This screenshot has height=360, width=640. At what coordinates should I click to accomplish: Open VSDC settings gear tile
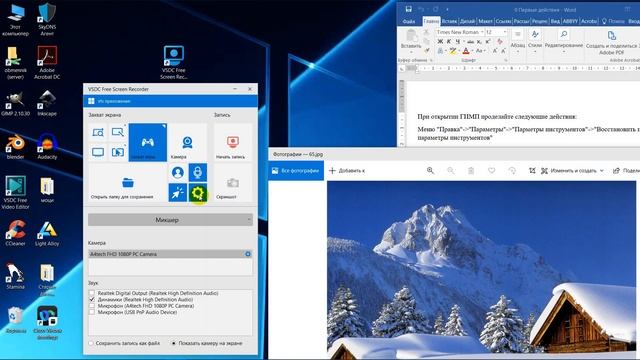198,193
